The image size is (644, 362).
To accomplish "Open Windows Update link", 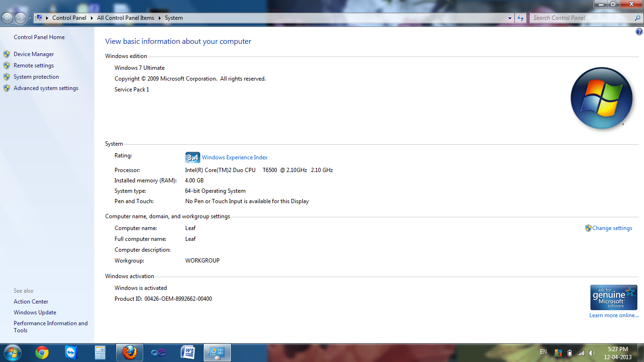I will (x=35, y=313).
